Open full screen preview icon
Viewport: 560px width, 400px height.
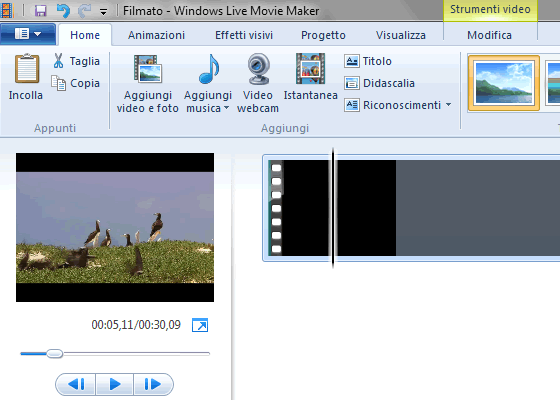coord(200,325)
